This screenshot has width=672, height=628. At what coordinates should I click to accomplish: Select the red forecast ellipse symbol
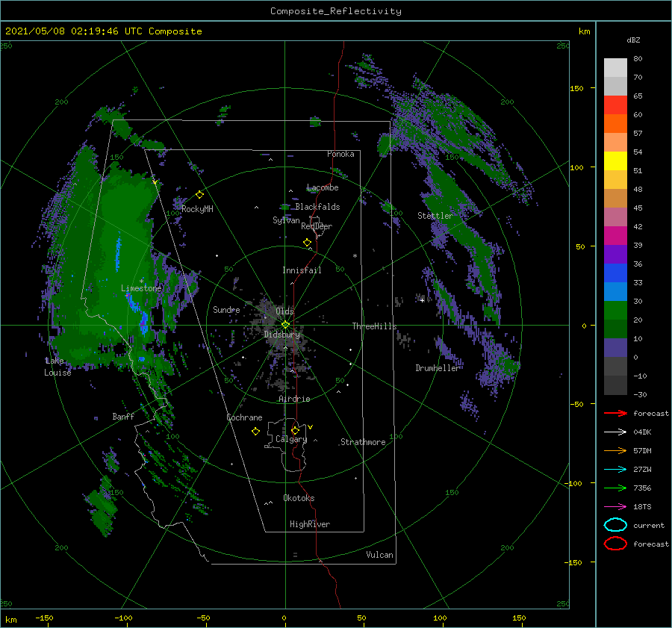click(615, 543)
